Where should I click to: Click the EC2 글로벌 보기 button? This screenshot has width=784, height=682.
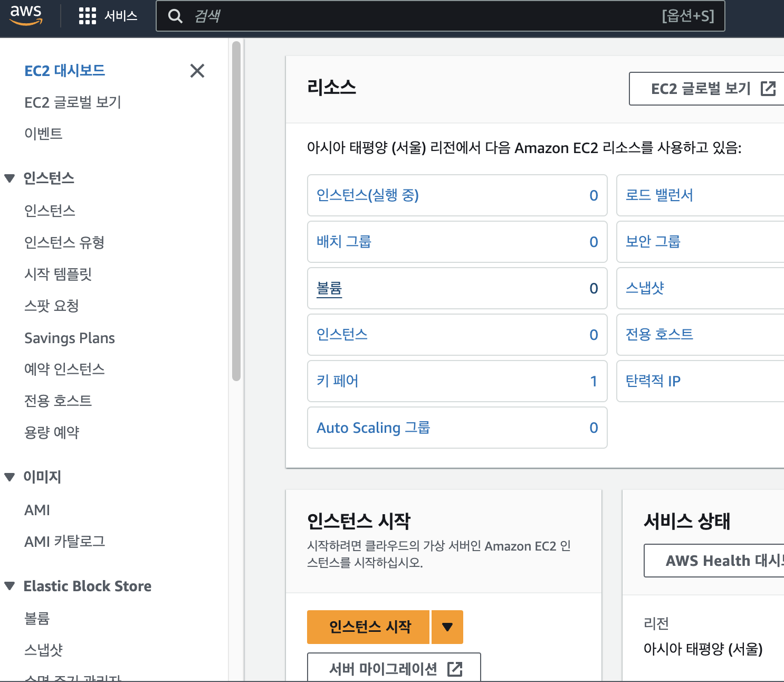(x=706, y=89)
